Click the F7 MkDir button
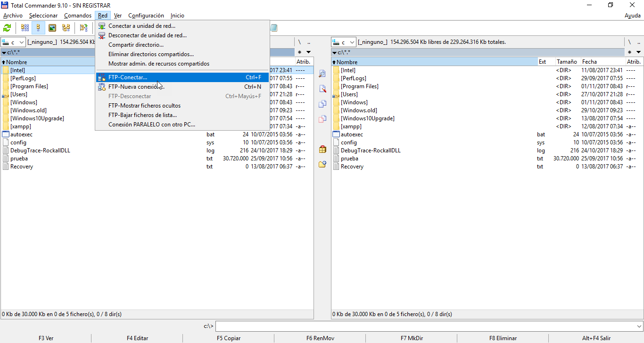 pyautogui.click(x=412, y=338)
